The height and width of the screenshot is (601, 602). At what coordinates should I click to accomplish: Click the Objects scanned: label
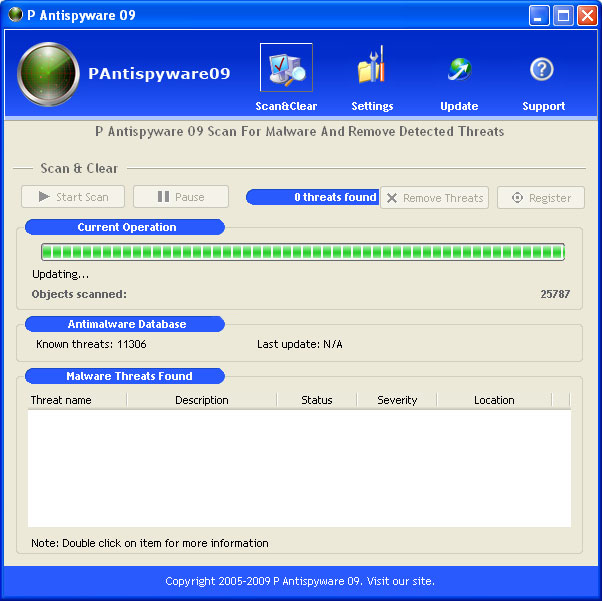point(79,294)
